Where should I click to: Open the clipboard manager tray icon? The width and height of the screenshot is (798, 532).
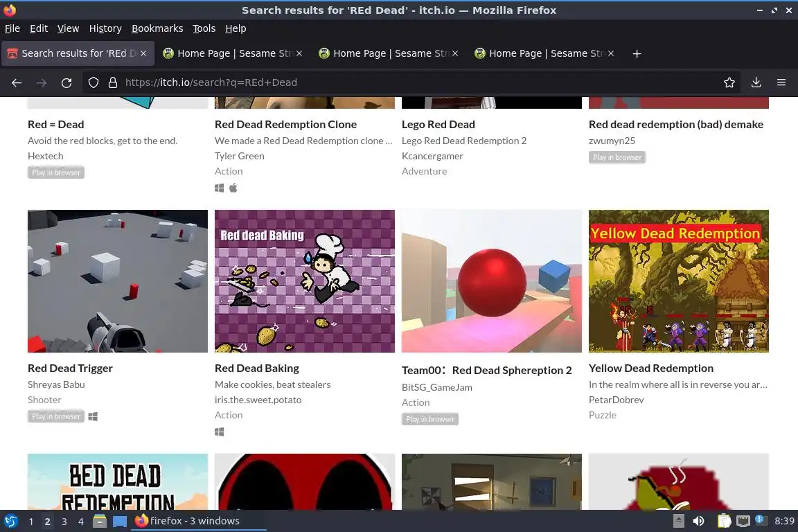[x=724, y=521]
